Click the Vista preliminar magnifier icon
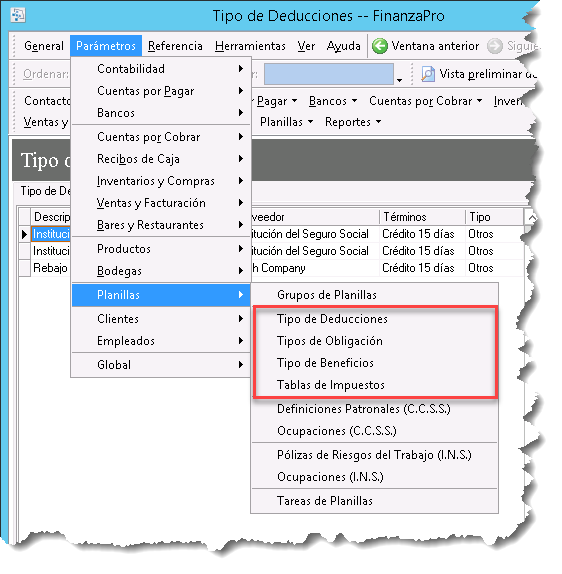This screenshot has height=574, width=562. 428,74
